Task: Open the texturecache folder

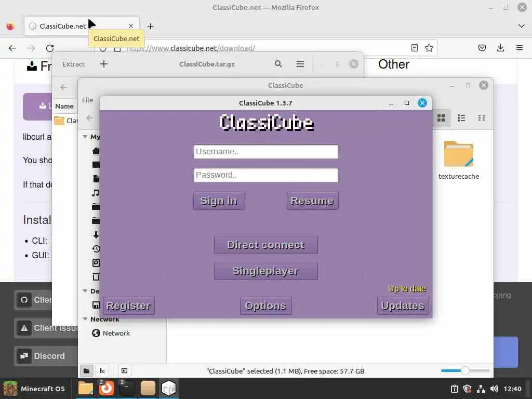Action: click(458, 160)
